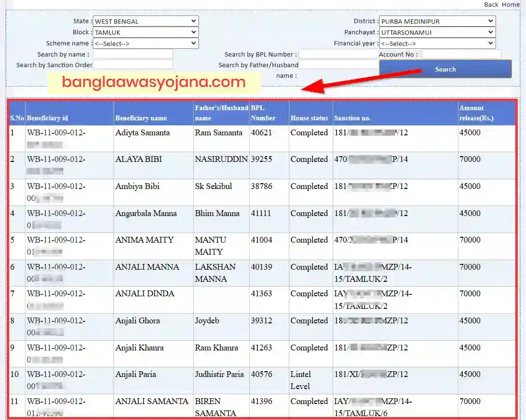Focus the Account No input field

461,54
